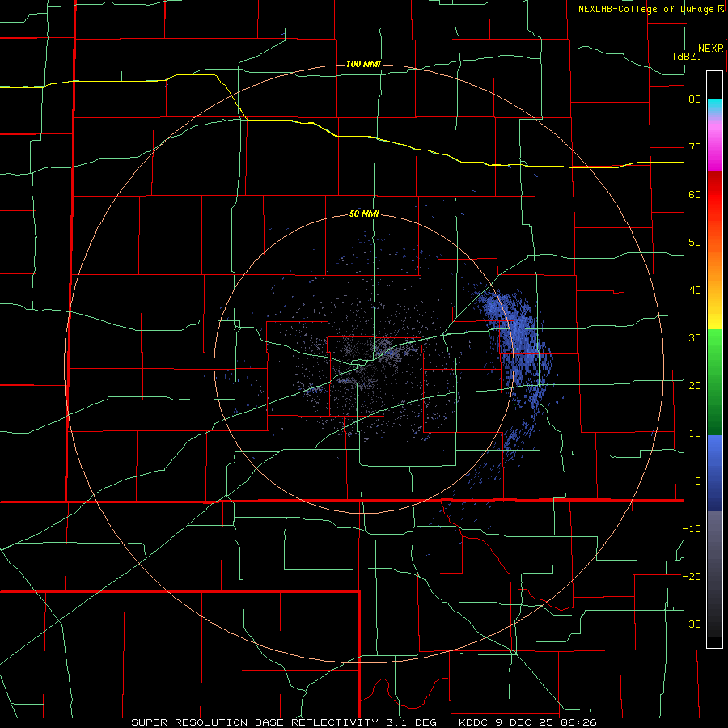Image resolution: width=728 pixels, height=728 pixels.
Task: Click the -10 value on the dBZ scale
Action: coord(692,528)
